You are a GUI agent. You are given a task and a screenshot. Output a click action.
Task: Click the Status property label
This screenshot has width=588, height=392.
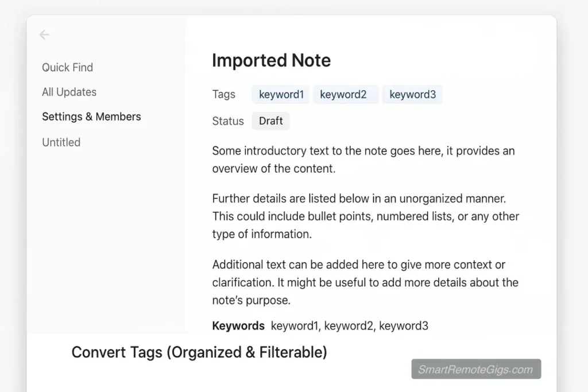[227, 121]
